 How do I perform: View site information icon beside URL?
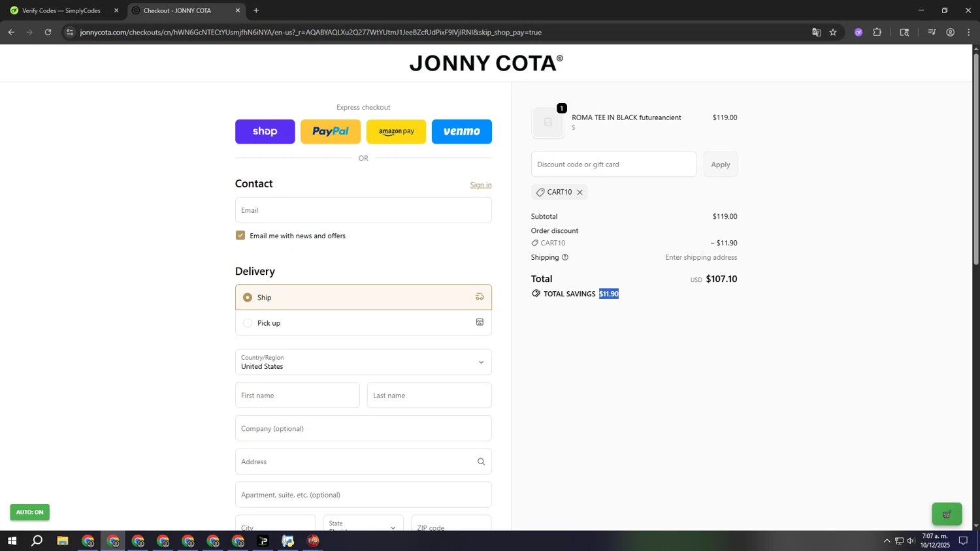[70, 32]
